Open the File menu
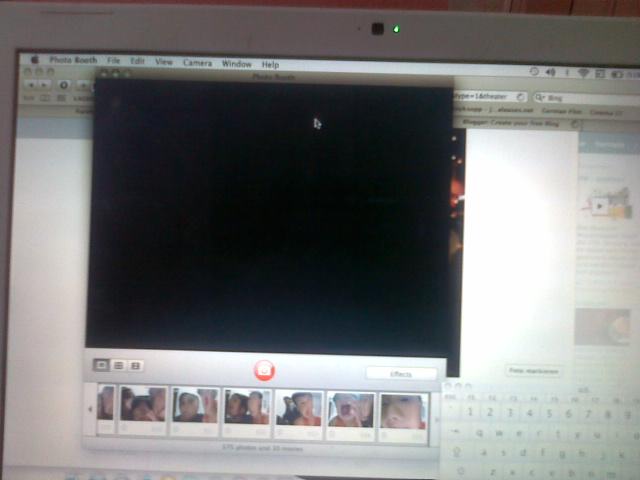 [113, 61]
